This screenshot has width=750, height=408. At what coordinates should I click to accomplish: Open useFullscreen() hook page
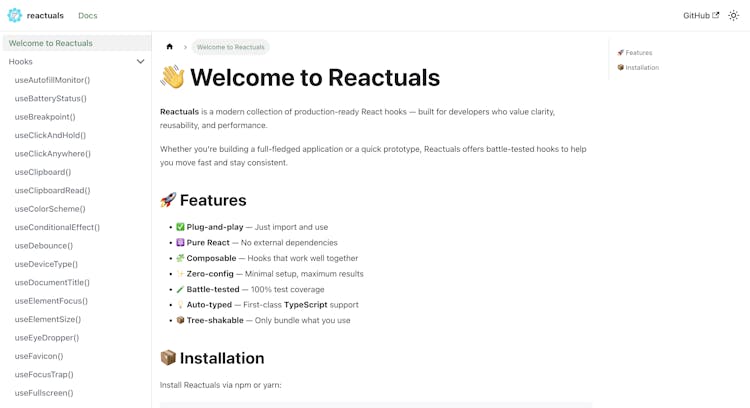click(44, 393)
